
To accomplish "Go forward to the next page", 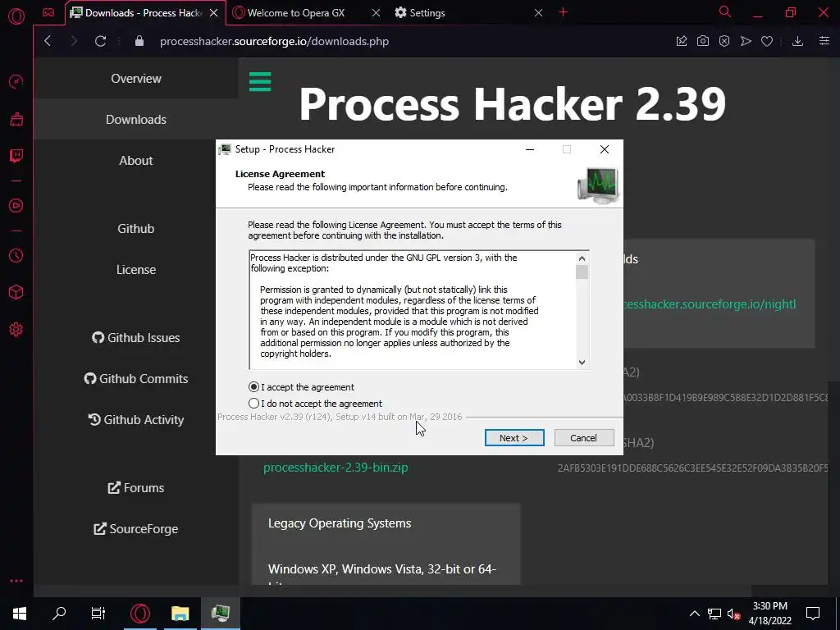I will 74,41.
